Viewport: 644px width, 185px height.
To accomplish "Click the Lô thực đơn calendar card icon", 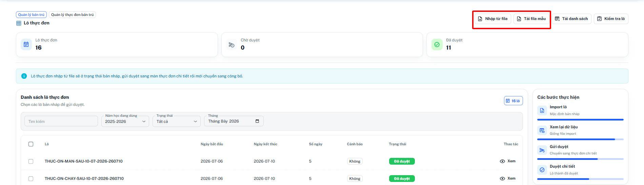I will (x=26, y=44).
